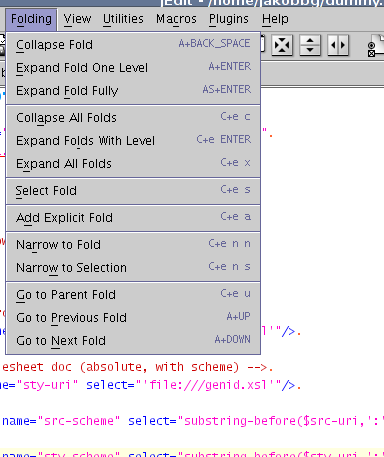Screen dimensions: 384x457
Task: Select Narrow to Selection
Action: click(133, 268)
